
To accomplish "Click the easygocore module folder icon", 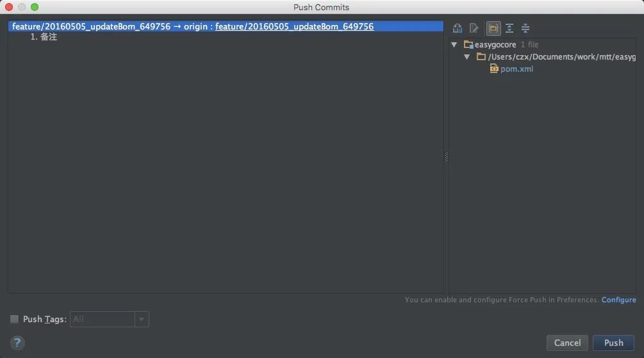I will point(468,44).
